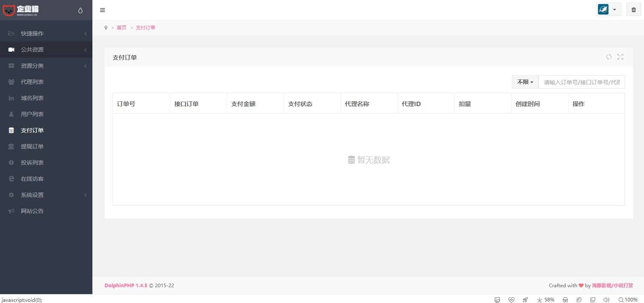Screen dimensions: 644x303
Task: Click the water drop theme icon
Action: [80, 10]
